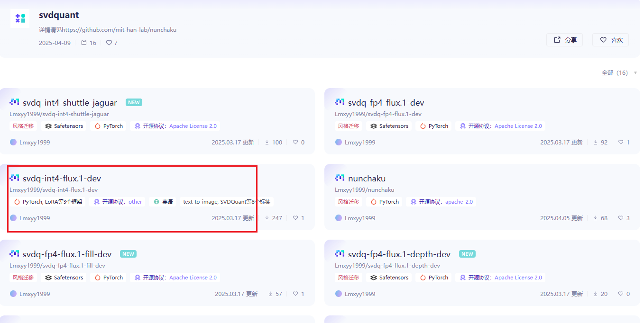This screenshot has width=644, height=323.
Task: Click the collection's heart count icon showing 7
Action: click(109, 43)
